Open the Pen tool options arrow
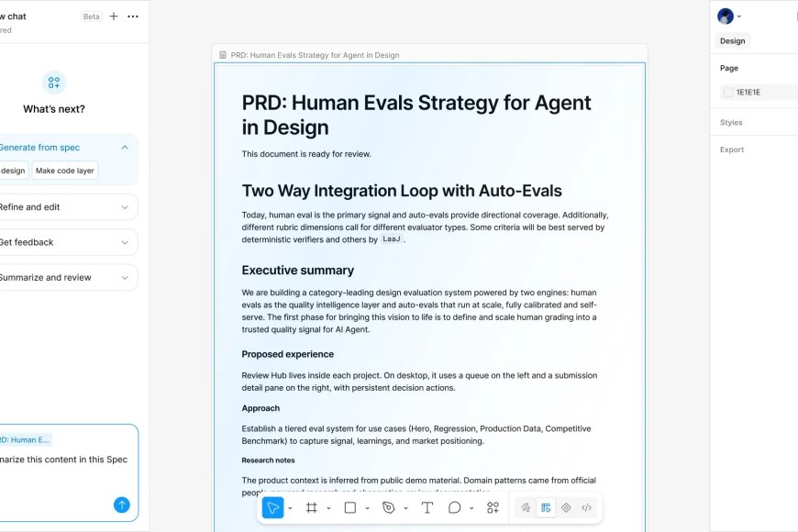The image size is (798, 532). pos(405,508)
